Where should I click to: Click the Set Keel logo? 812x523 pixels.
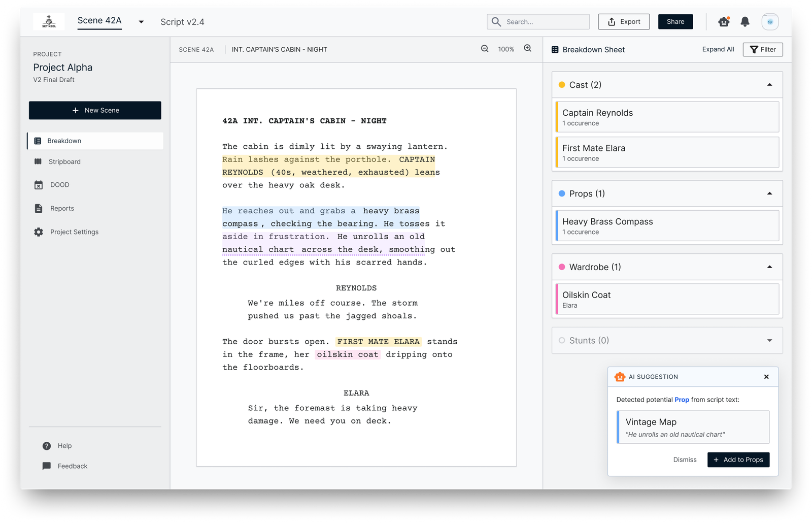[49, 21]
